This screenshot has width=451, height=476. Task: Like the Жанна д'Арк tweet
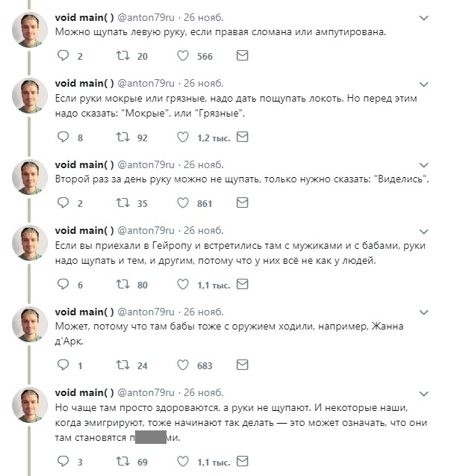pos(183,365)
